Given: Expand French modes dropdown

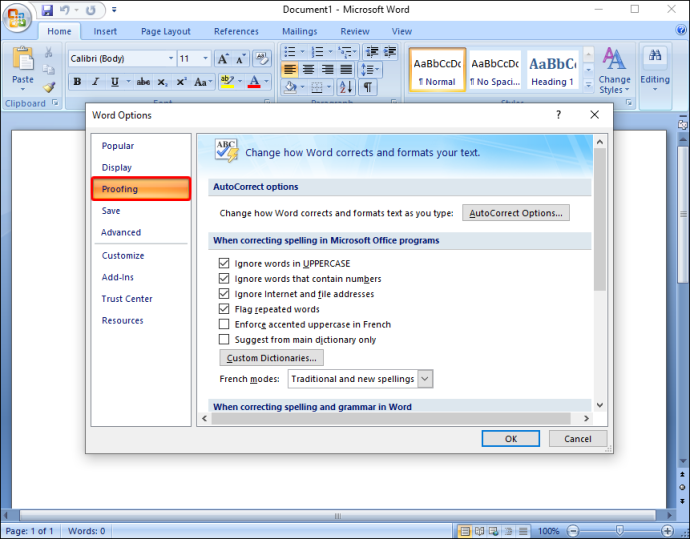Looking at the screenshot, I should pos(425,378).
